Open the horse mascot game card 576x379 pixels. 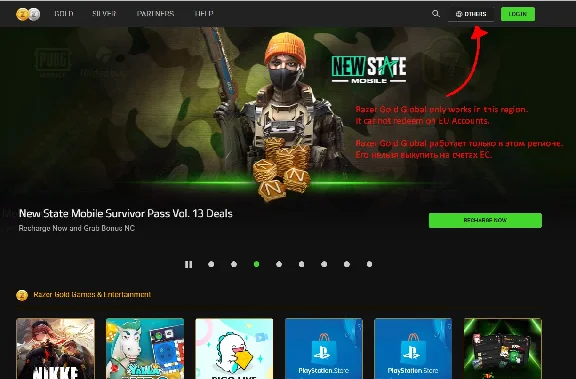[x=145, y=349]
